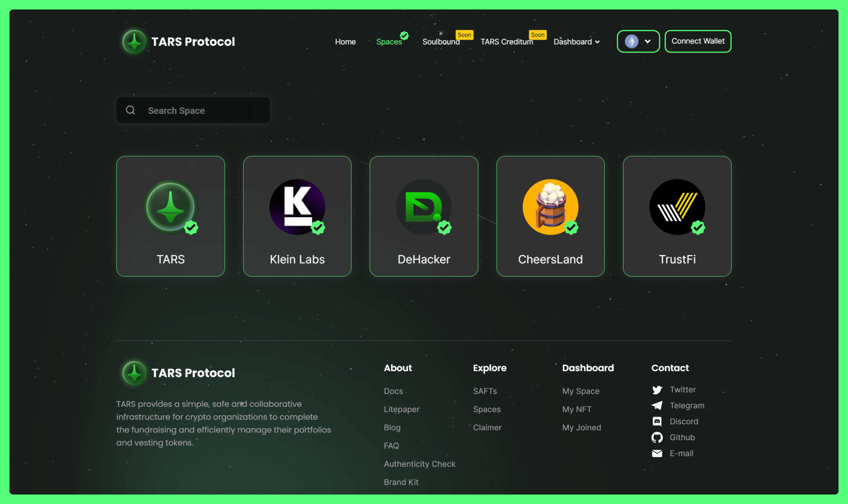Join the Discord via its icon

pos(657,421)
